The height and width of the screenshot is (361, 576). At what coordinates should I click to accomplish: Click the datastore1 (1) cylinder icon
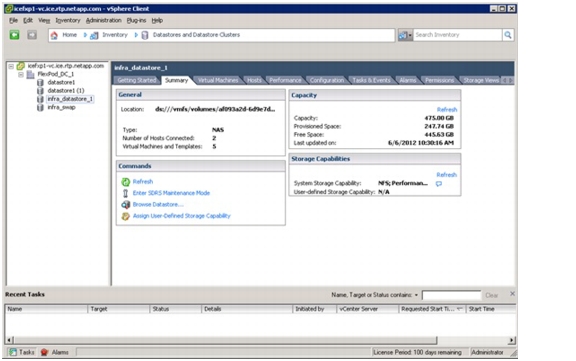click(x=40, y=91)
